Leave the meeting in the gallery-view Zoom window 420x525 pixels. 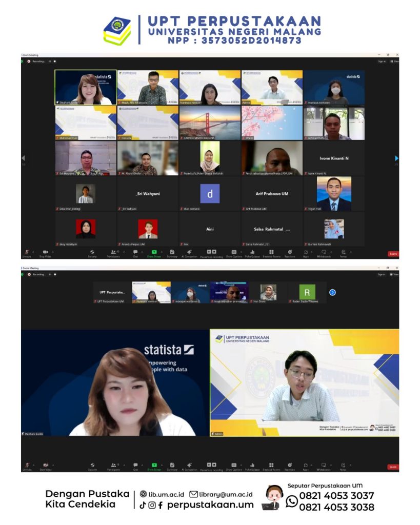393,254
